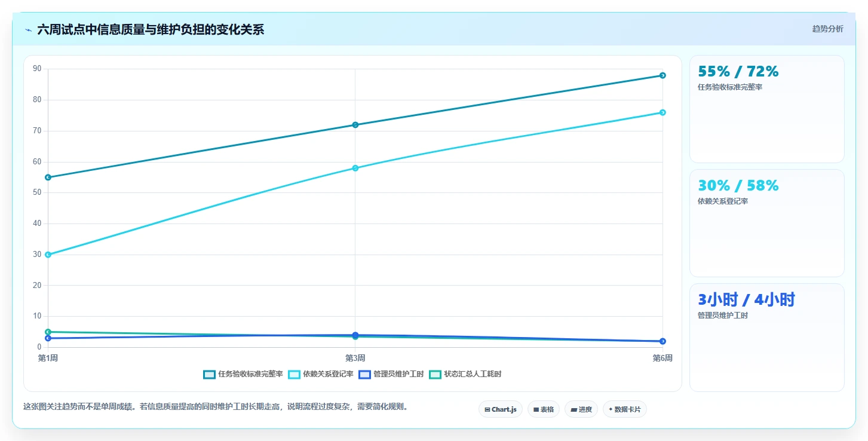Click the 进度 tag chip
The width and height of the screenshot is (868, 441).
click(x=581, y=409)
